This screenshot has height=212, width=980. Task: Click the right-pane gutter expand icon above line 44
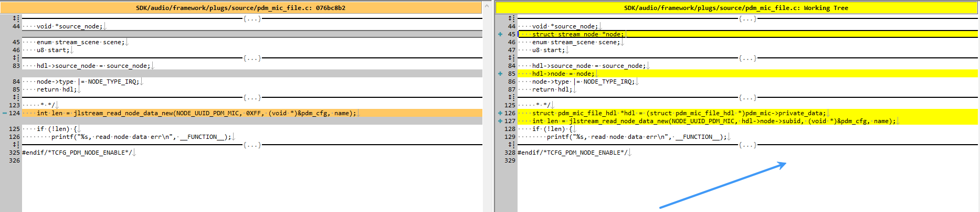coord(511,18)
